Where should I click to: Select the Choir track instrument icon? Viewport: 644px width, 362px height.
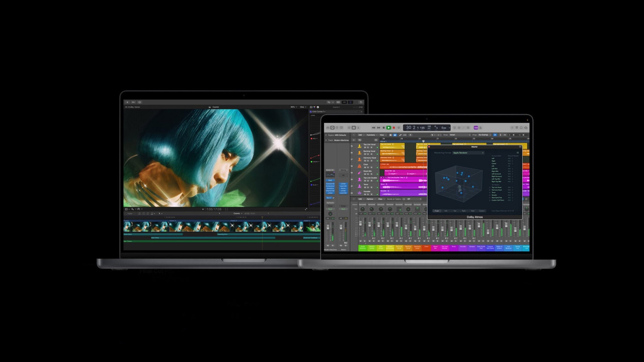360,166
